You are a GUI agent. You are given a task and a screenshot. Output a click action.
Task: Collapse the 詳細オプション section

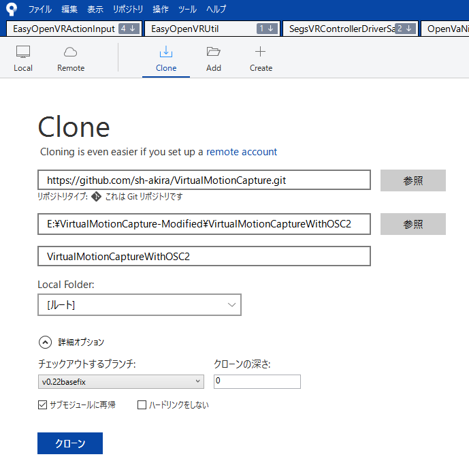click(x=45, y=343)
